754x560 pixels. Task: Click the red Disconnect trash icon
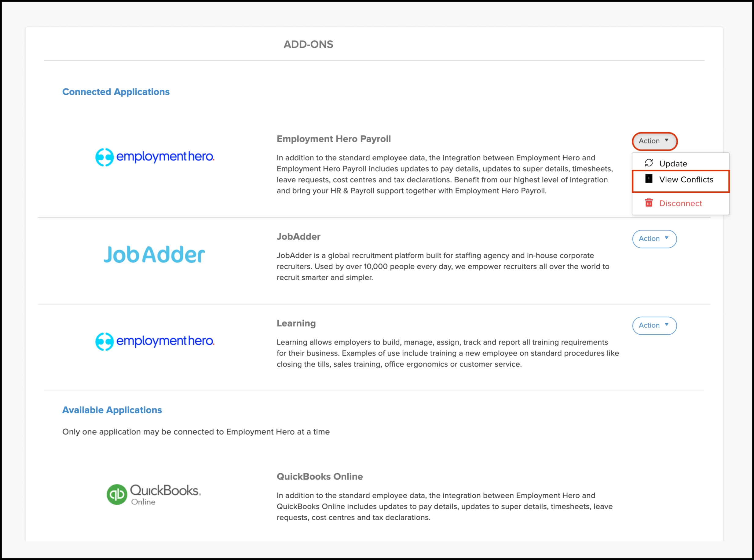coord(649,203)
